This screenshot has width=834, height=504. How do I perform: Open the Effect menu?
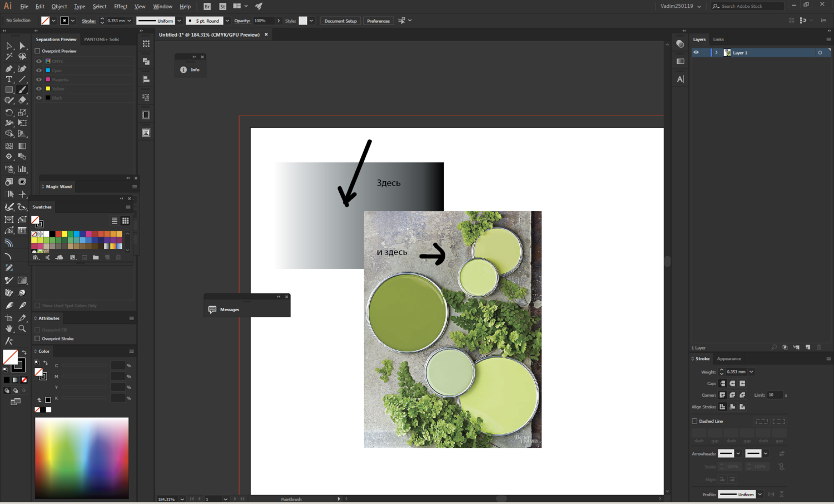(120, 7)
